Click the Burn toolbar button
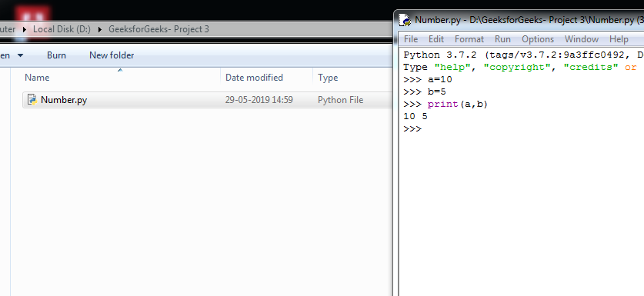Image resolution: width=644 pixels, height=296 pixels. tap(56, 55)
